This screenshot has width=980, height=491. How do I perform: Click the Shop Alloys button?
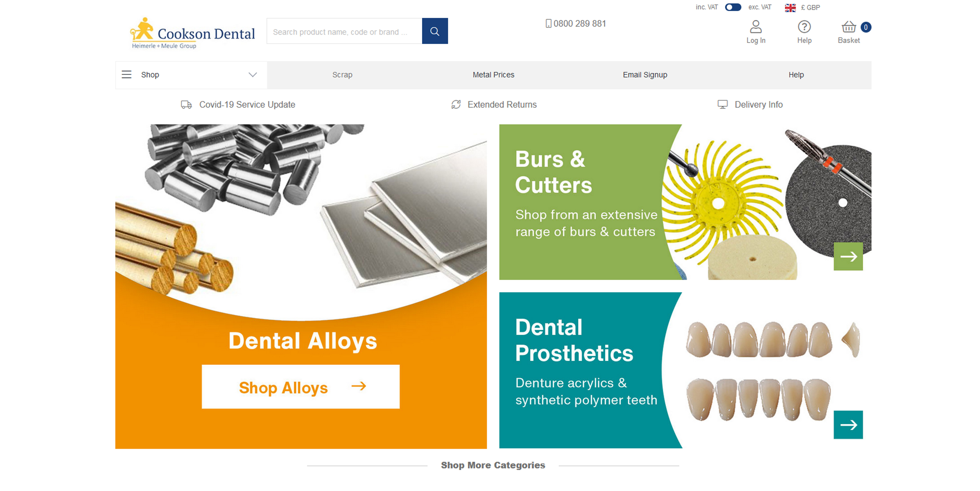tap(301, 387)
